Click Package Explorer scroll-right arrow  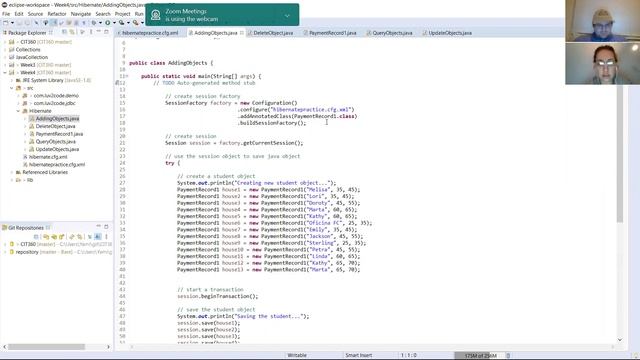(x=108, y=347)
